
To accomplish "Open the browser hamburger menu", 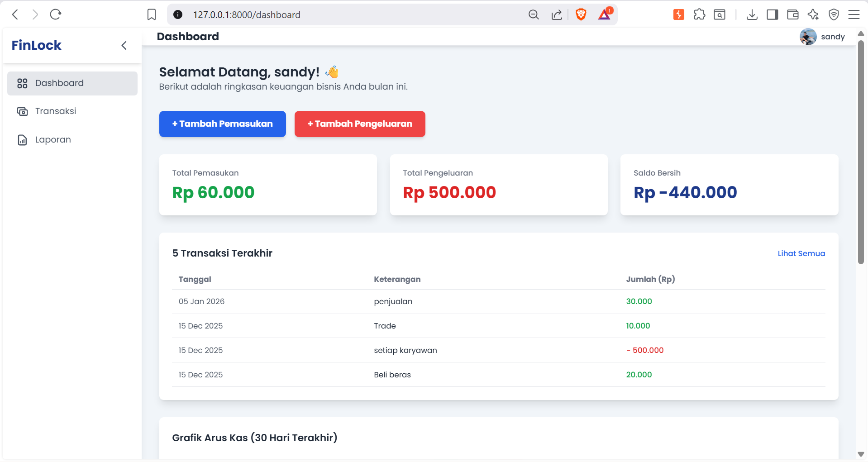I will pos(854,14).
